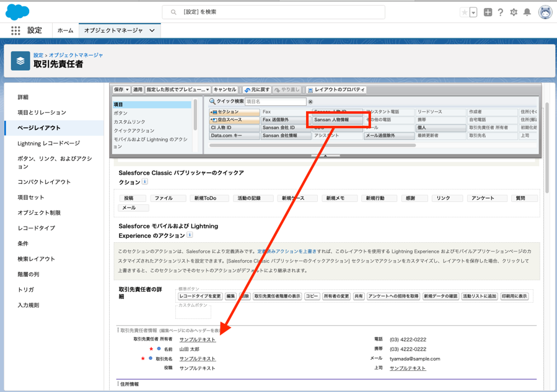
Task: Open the user profile avatar
Action: tap(545, 12)
